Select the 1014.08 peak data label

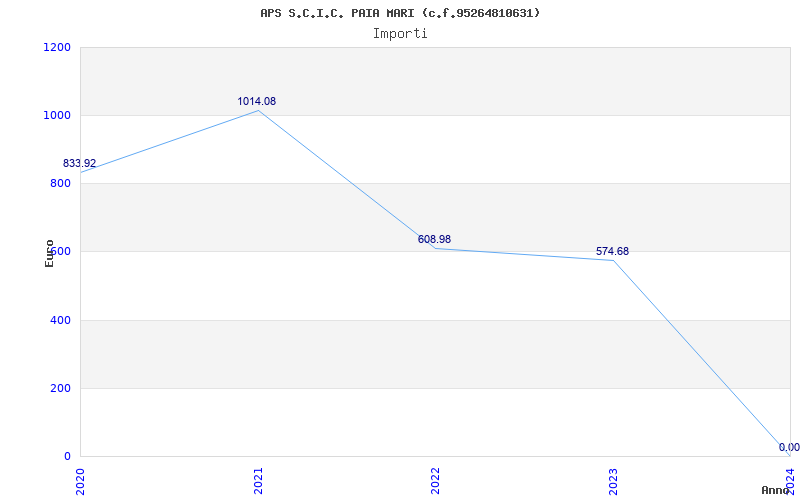click(257, 101)
